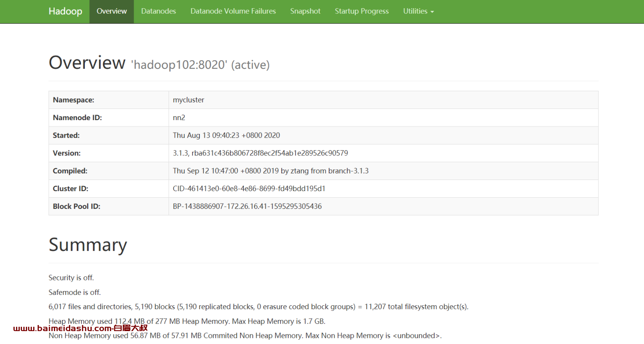The image size is (644, 344).
Task: Select the 'Safemode is off.' line
Action: (x=75, y=292)
